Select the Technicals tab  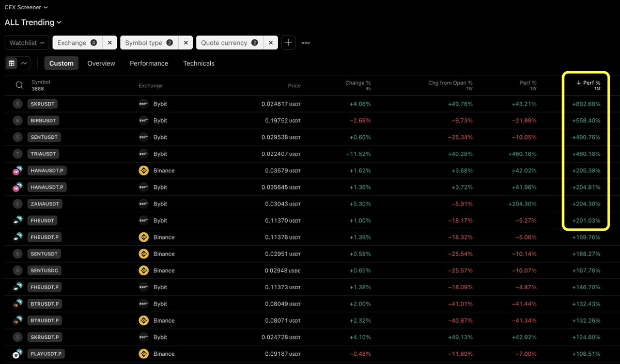click(198, 63)
